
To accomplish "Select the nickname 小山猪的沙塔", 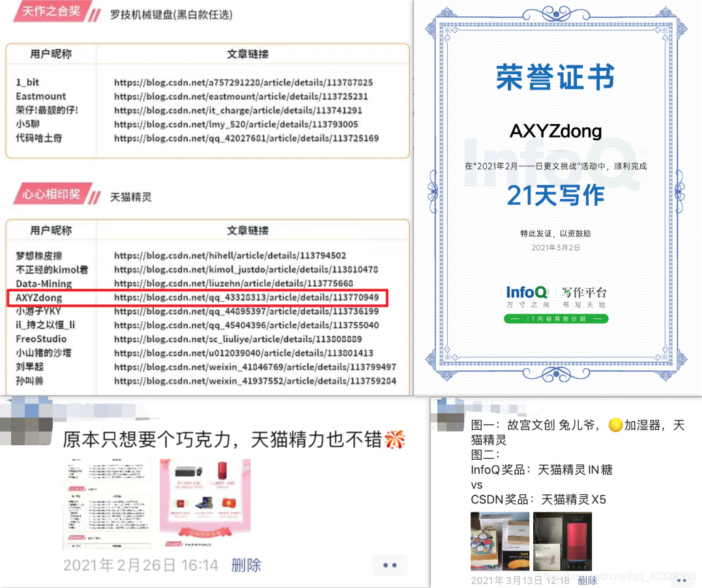I will 44,353.
